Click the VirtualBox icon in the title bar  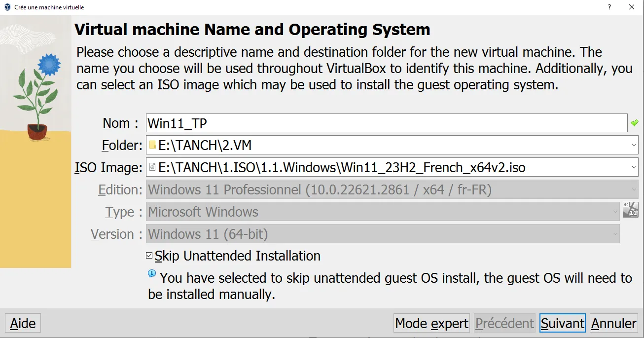7,7
